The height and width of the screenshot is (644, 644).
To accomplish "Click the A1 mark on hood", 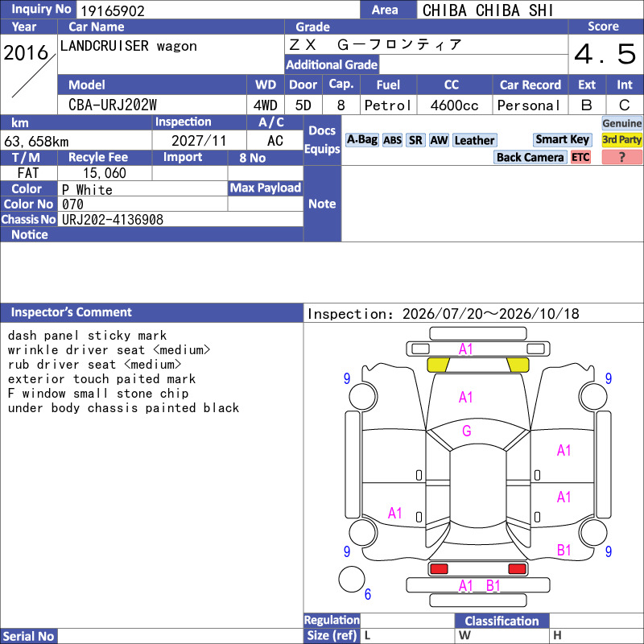I will coord(466,397).
